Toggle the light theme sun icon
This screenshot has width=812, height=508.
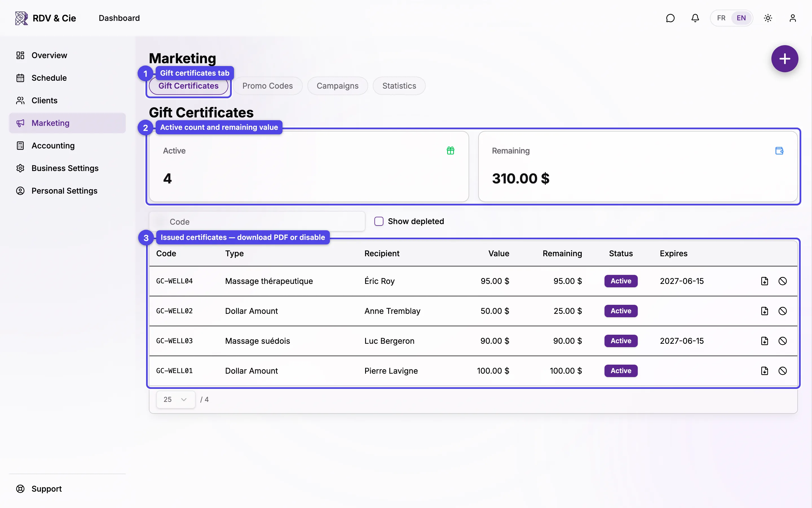768,18
